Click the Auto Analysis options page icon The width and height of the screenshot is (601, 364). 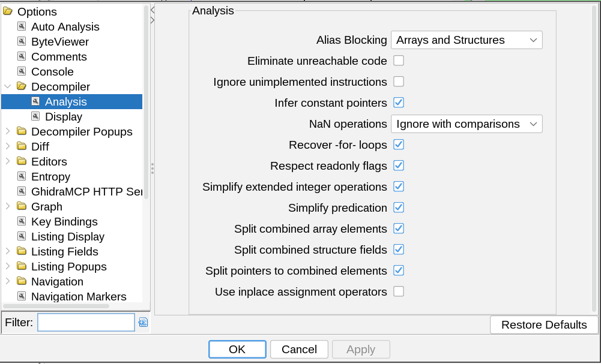pyautogui.click(x=22, y=26)
